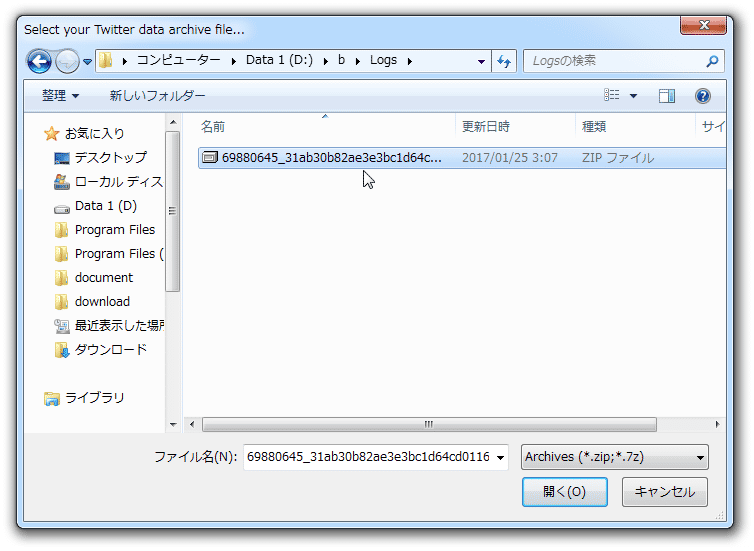Open the Archives (*.zip;*.7z) file type dropdown
This screenshot has height=551, width=754.
615,457
